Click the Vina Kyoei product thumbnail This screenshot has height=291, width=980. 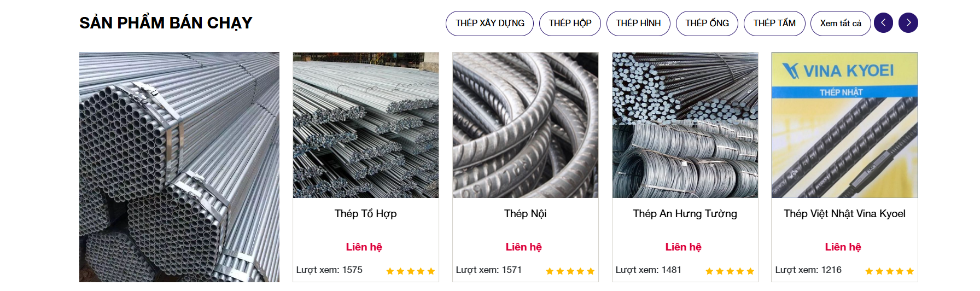coord(844,125)
